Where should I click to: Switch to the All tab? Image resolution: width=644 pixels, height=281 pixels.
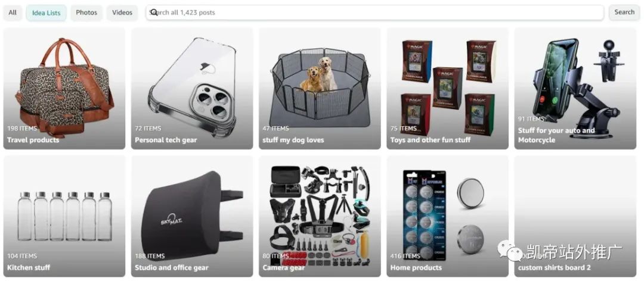(x=13, y=13)
